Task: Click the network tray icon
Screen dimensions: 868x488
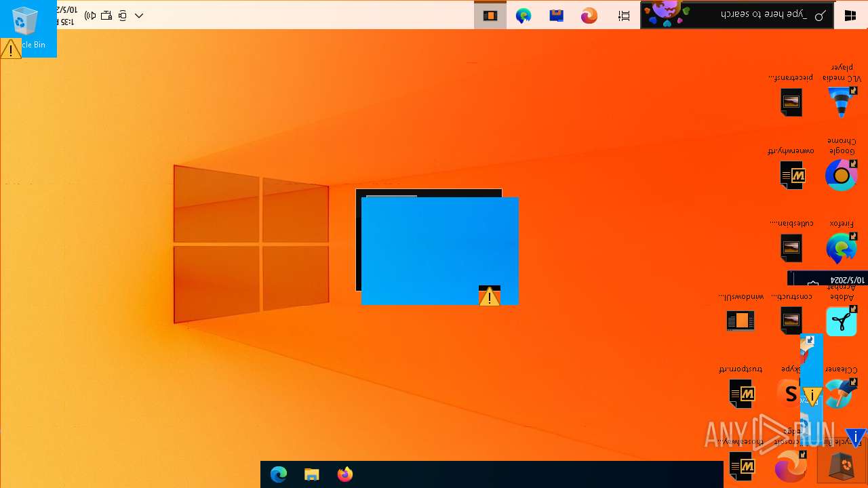Action: (x=106, y=16)
